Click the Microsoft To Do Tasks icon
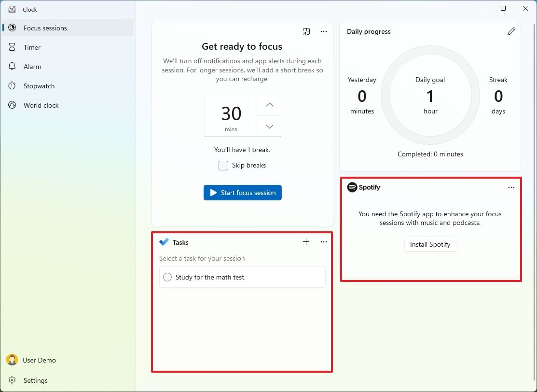Screen dimensions: 537x392 coord(164,242)
